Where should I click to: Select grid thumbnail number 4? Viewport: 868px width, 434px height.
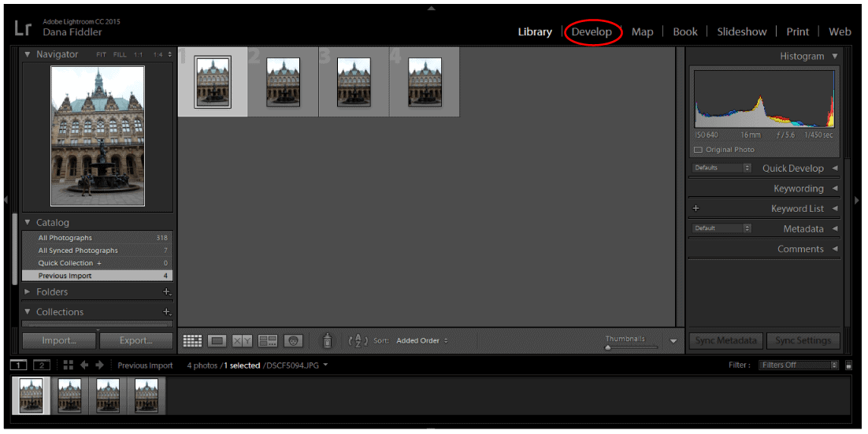coord(425,82)
